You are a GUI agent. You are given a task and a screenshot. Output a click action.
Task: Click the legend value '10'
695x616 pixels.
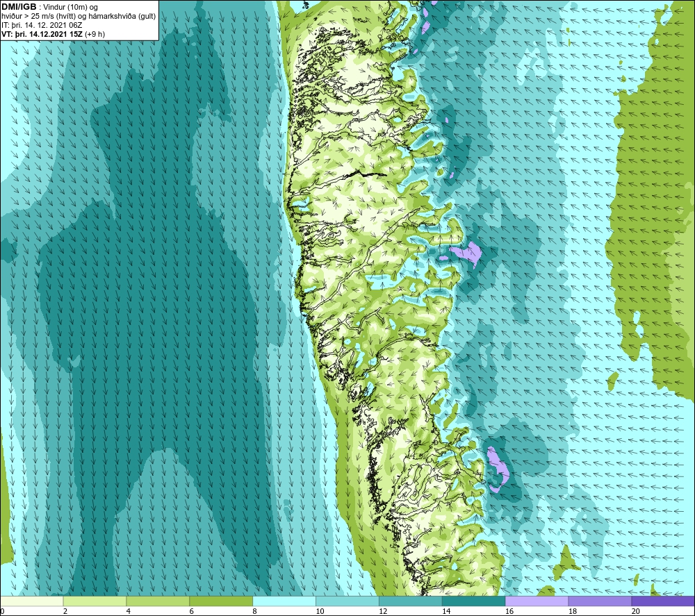point(320,611)
